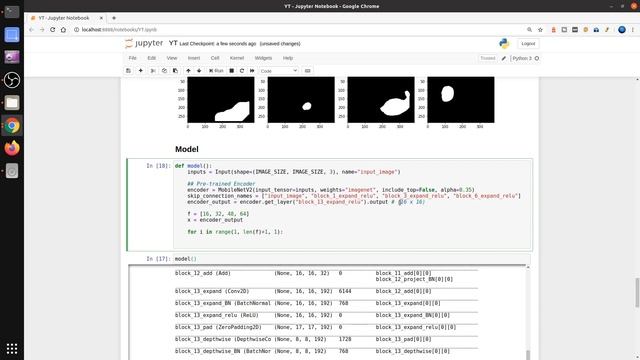Go back with the browser back arrow
The width and height of the screenshot is (640, 360).
tap(31, 29)
